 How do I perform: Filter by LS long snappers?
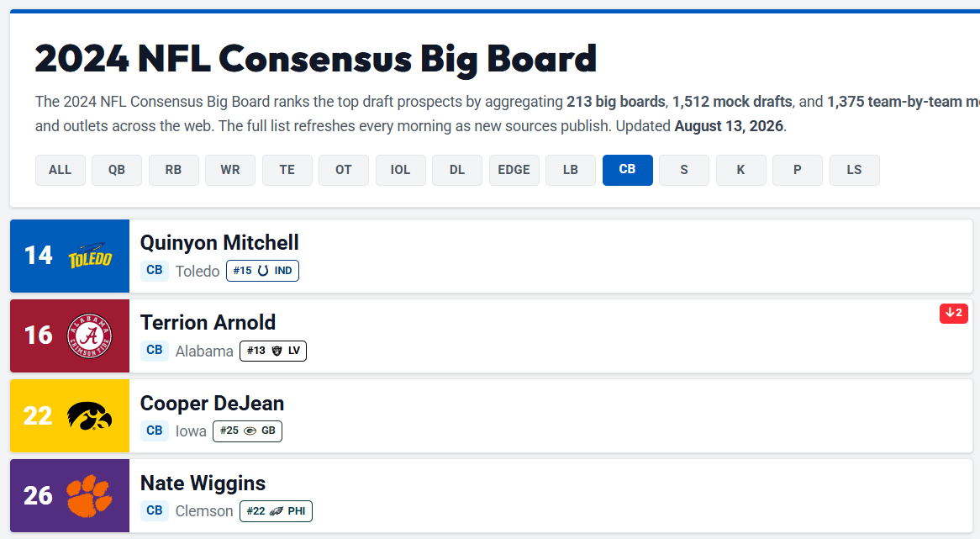855,170
